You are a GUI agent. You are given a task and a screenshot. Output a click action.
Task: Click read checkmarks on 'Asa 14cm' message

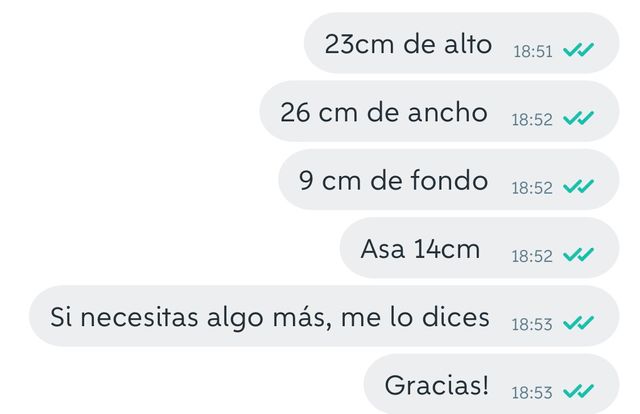[578, 255]
